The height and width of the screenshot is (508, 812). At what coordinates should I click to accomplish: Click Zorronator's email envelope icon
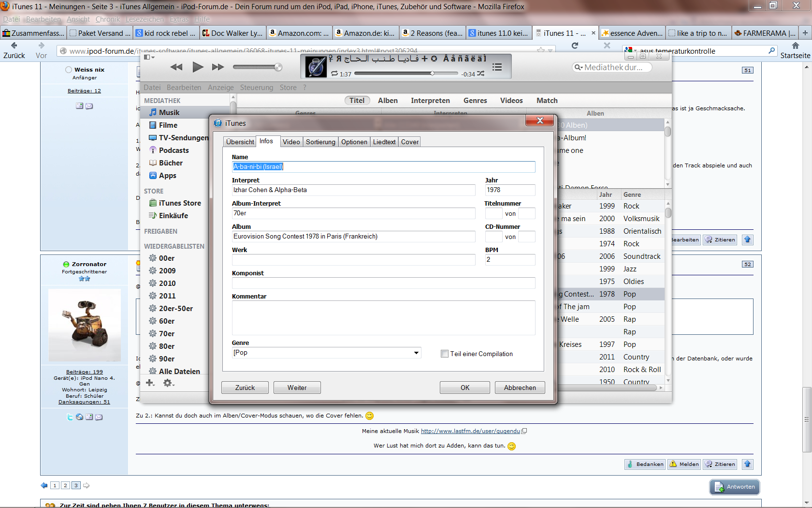click(x=99, y=417)
